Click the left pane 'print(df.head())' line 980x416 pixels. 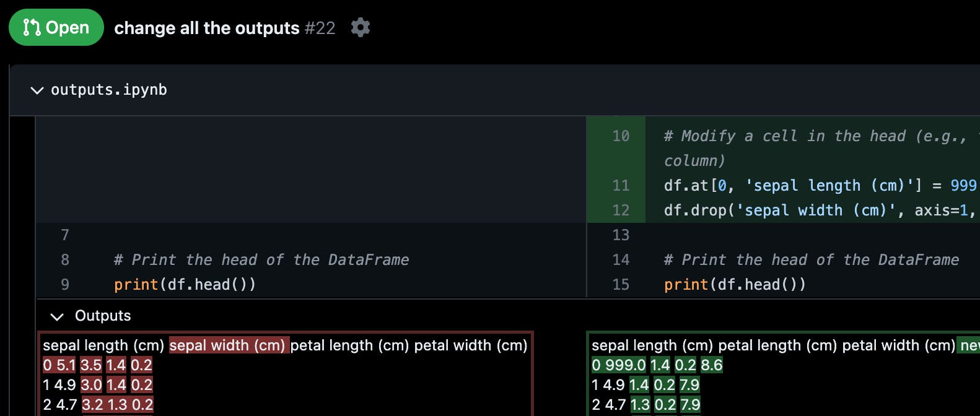185,285
